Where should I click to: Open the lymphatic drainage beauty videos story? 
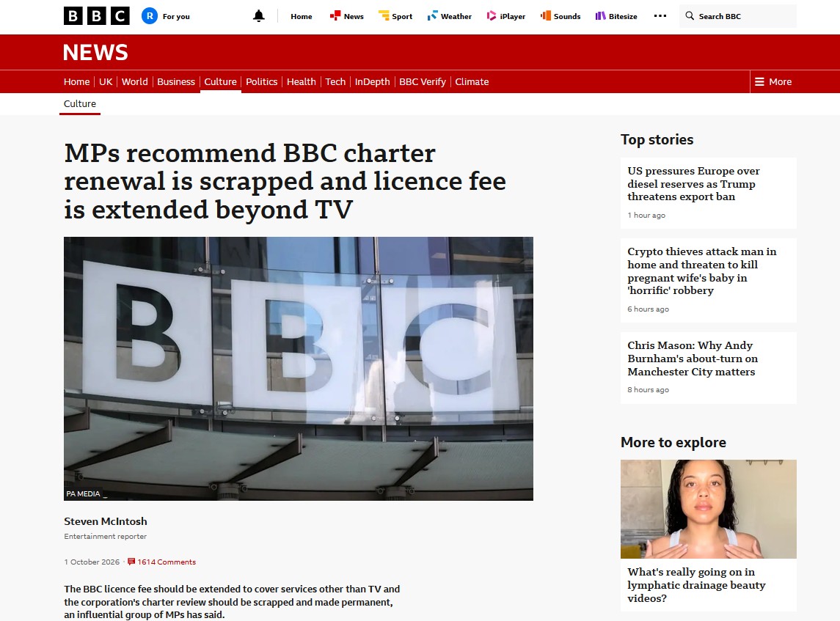click(696, 585)
